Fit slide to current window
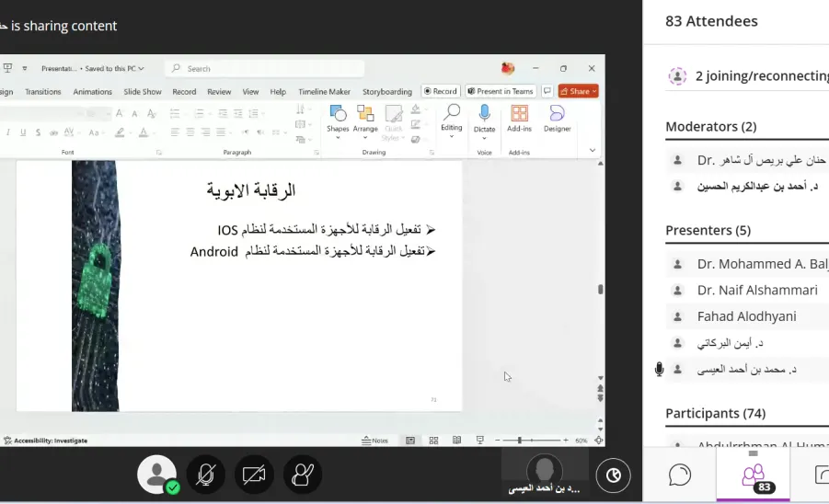The width and height of the screenshot is (829, 504). pyautogui.click(x=598, y=440)
